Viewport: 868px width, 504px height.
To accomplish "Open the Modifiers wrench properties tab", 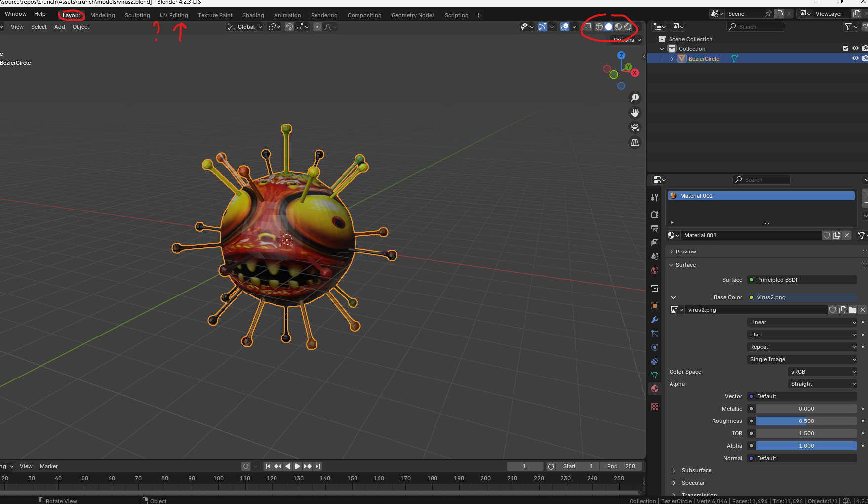I will [x=655, y=320].
